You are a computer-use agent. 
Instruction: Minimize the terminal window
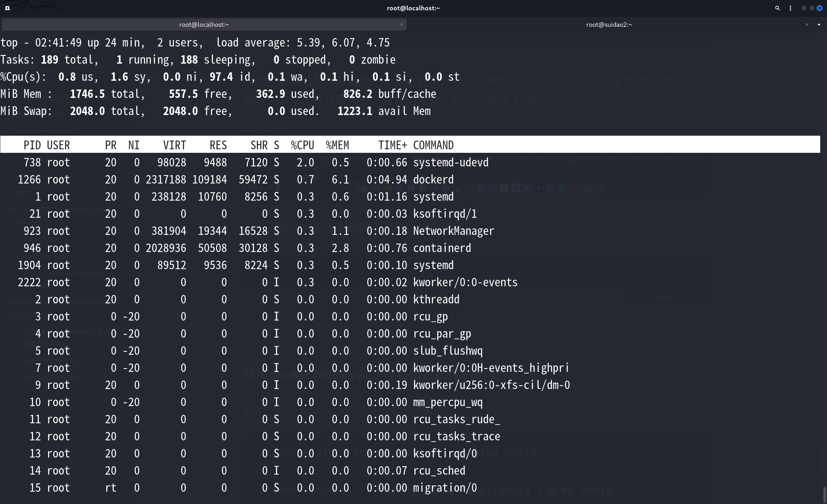804,8
